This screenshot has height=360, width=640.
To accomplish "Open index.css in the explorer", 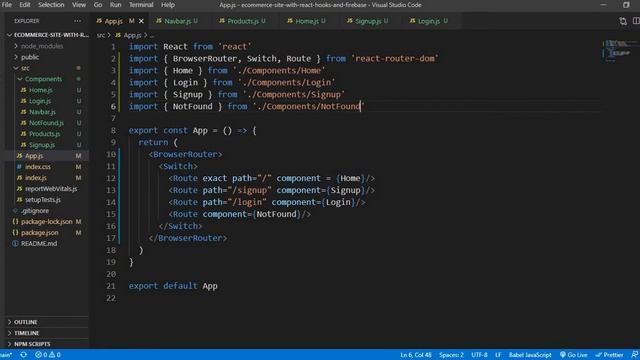I will (x=38, y=167).
